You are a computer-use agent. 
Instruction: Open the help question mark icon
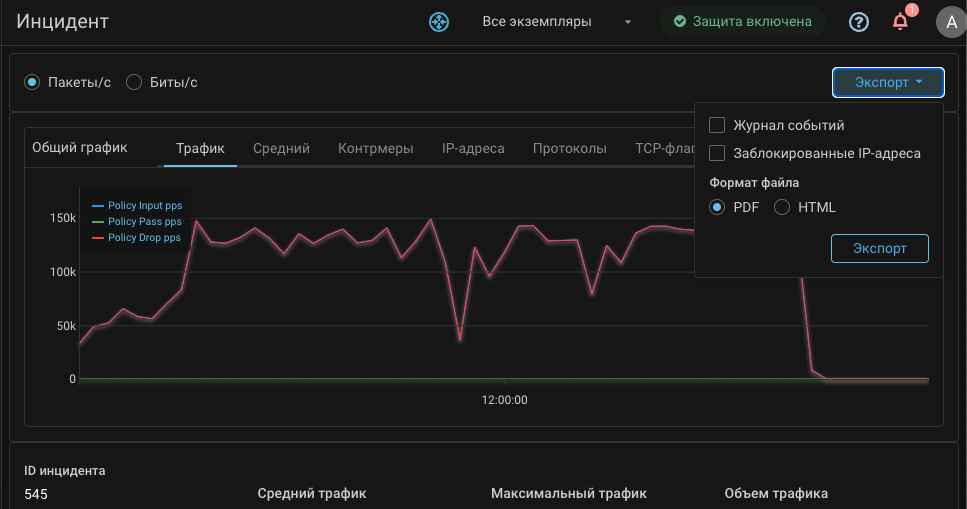coord(858,21)
